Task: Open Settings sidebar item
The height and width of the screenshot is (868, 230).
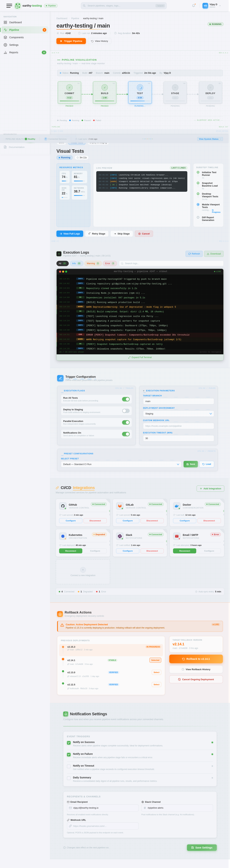Action: tap(25, 45)
